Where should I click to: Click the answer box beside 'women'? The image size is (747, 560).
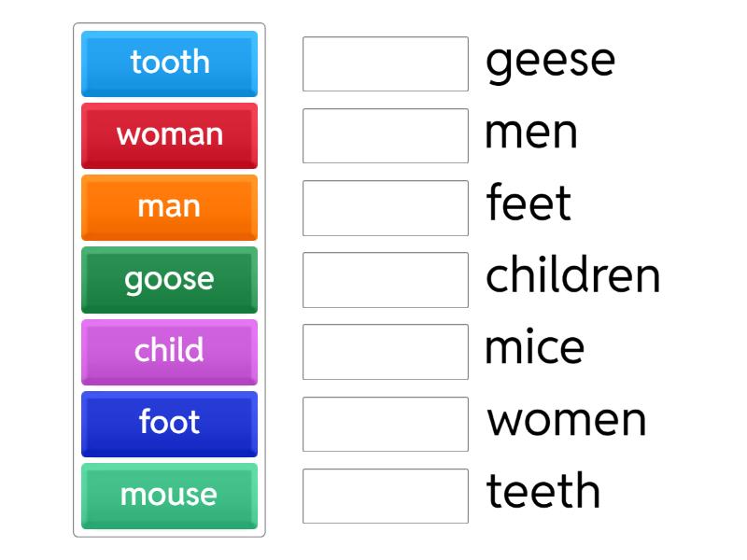coord(385,424)
